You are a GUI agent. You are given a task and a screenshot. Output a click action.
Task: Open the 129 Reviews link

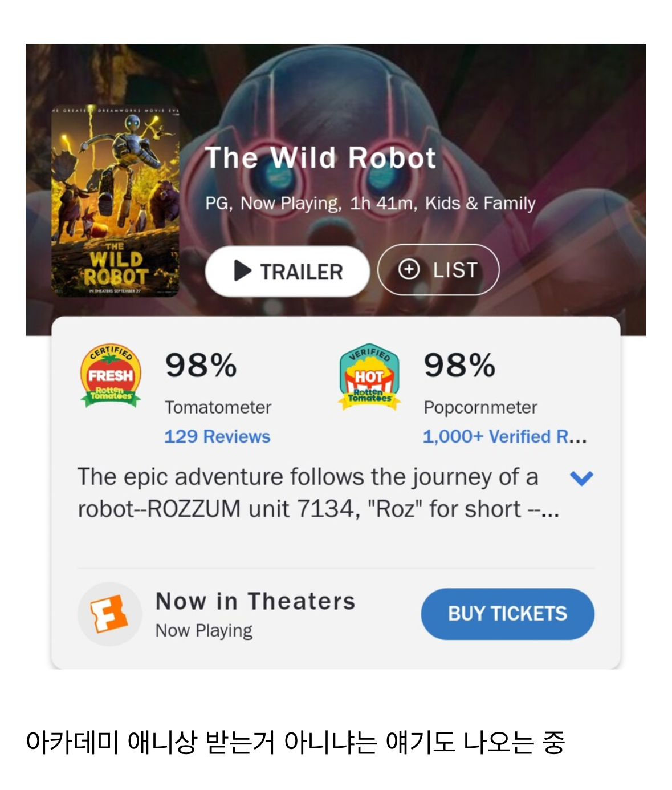(x=217, y=436)
